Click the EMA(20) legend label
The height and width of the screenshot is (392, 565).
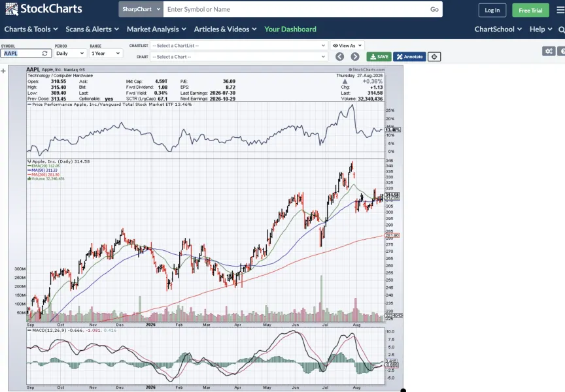(x=44, y=166)
